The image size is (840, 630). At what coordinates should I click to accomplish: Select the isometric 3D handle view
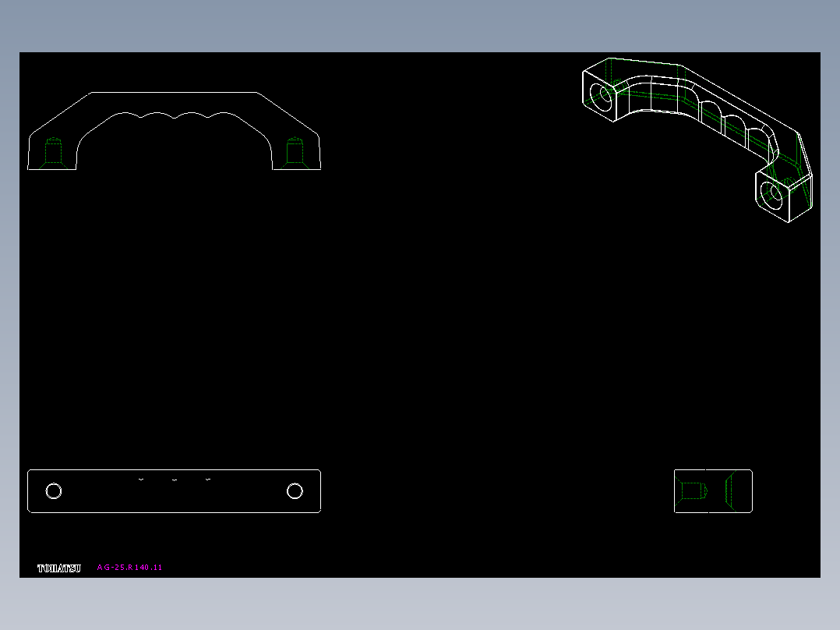[697, 140]
